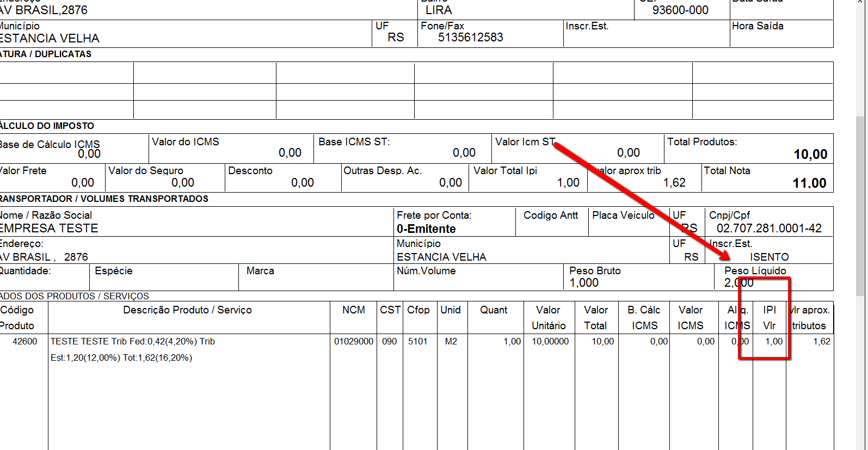Click the Valor do Seguro label
This screenshot has width=868, height=450.
pos(146,171)
